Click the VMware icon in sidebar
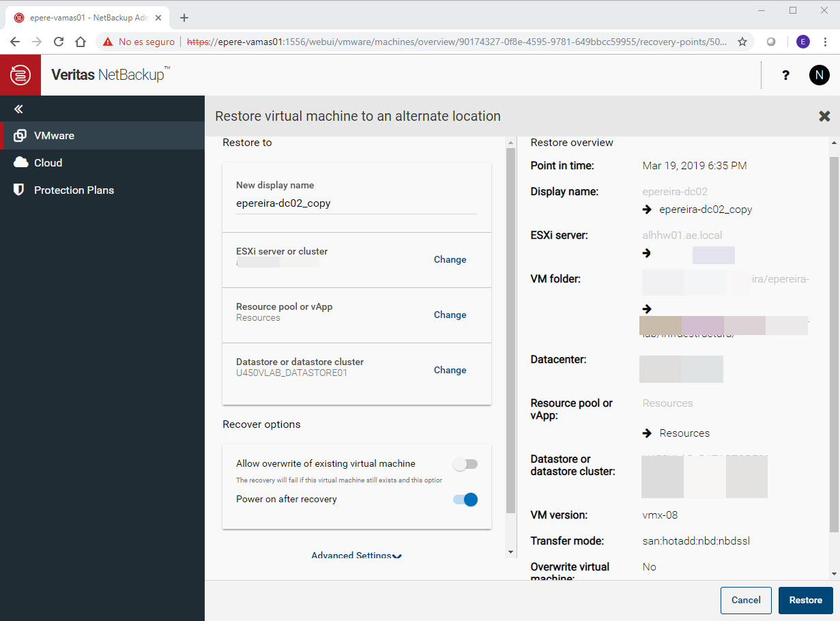840x621 pixels. click(20, 136)
